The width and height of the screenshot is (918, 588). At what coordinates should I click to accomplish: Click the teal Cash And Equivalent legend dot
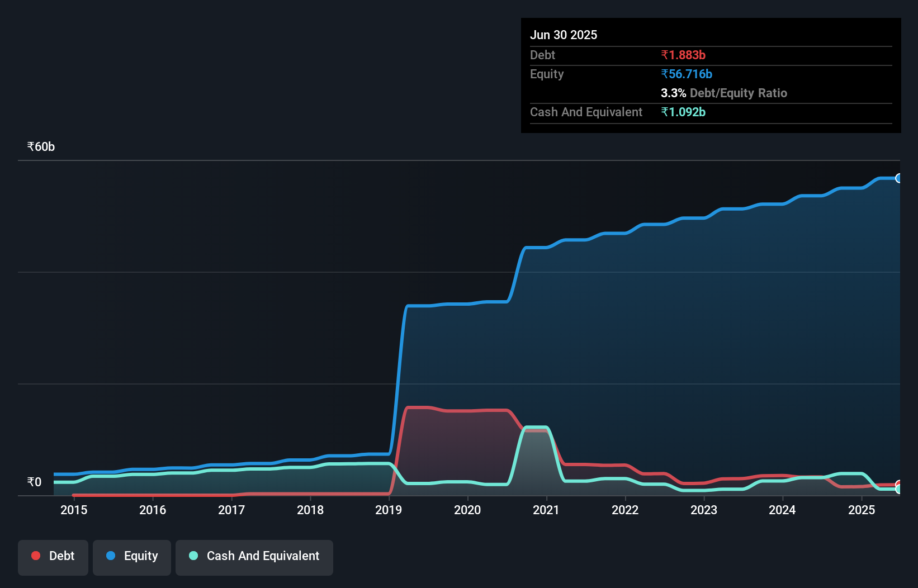coord(193,556)
